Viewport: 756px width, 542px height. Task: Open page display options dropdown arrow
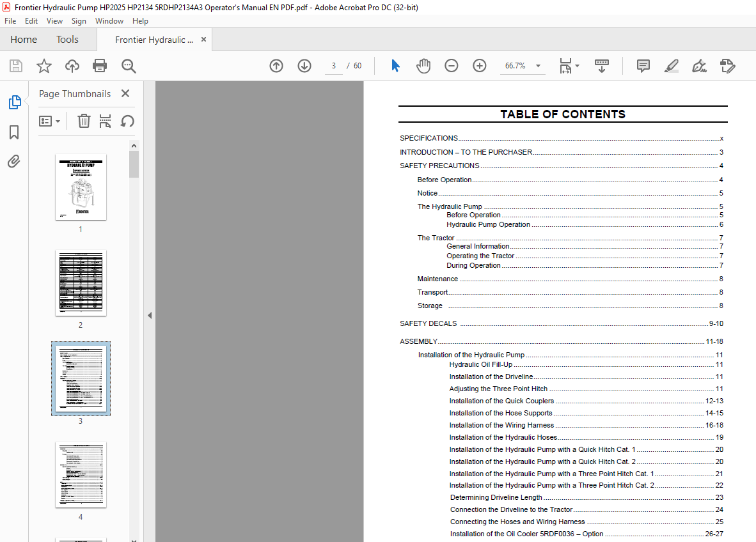[577, 66]
